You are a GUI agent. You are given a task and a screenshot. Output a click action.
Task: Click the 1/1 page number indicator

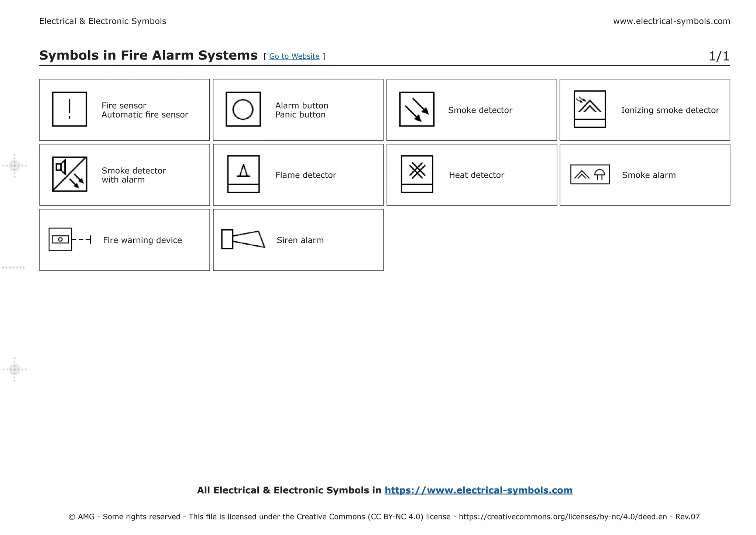[x=719, y=56]
